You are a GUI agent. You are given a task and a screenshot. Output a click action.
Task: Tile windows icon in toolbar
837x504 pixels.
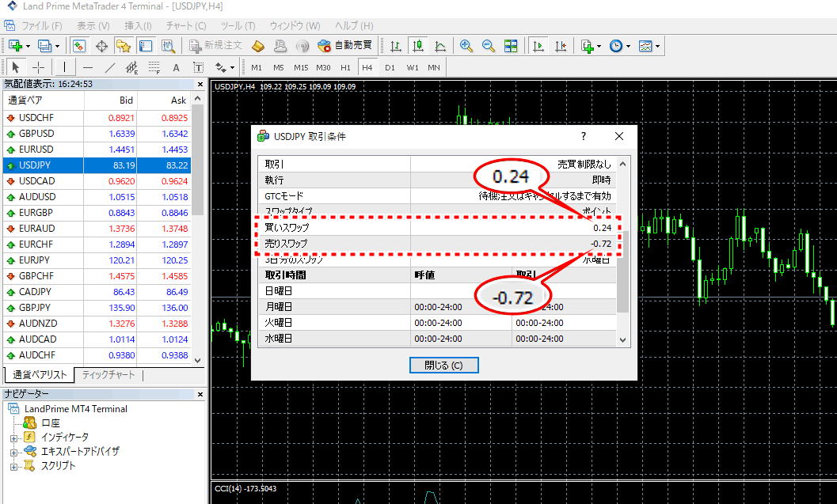click(511, 46)
